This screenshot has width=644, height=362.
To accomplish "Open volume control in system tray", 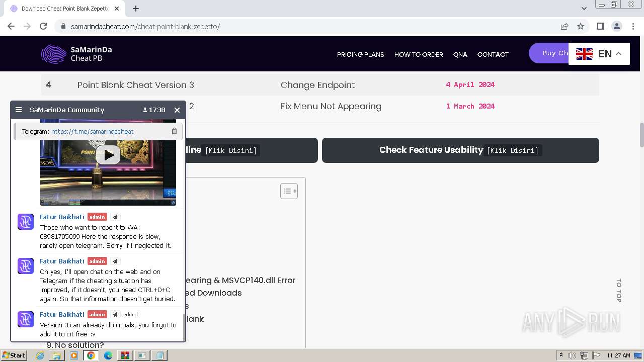I will tap(572, 355).
